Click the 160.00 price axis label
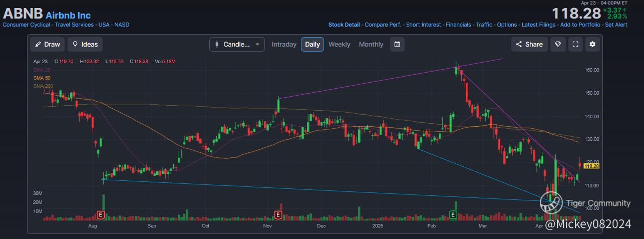This screenshot has height=239, width=644. [592, 70]
